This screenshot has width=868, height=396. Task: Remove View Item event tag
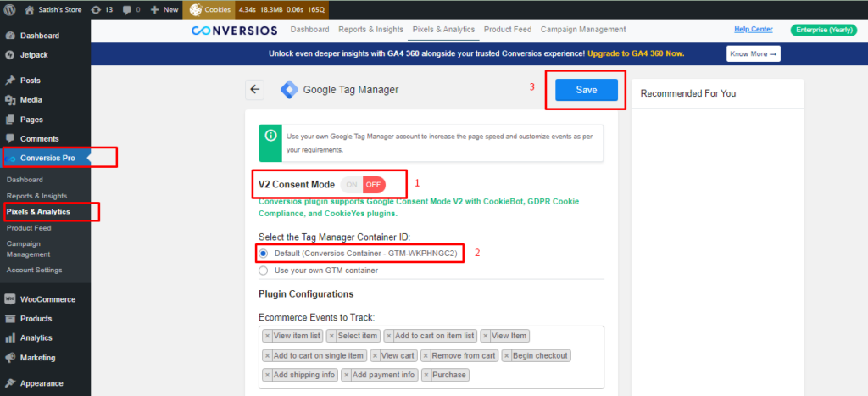(486, 336)
